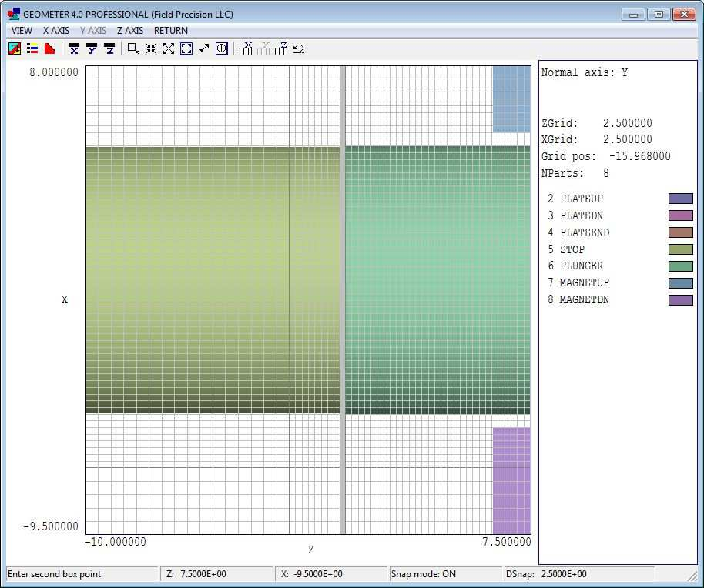The image size is (704, 588).
Task: Click the slice along X icon
Action: pyautogui.click(x=246, y=48)
